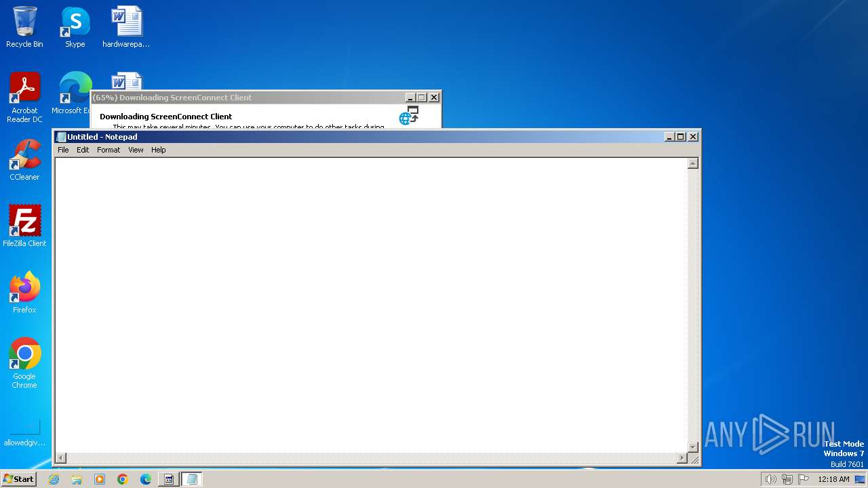Select the CCleaner desktop shortcut

pyautogui.click(x=24, y=160)
